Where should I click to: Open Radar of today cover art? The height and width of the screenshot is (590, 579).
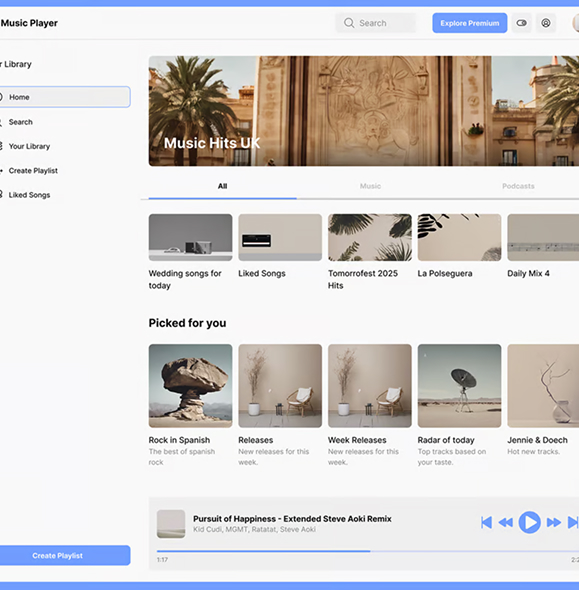pos(459,386)
